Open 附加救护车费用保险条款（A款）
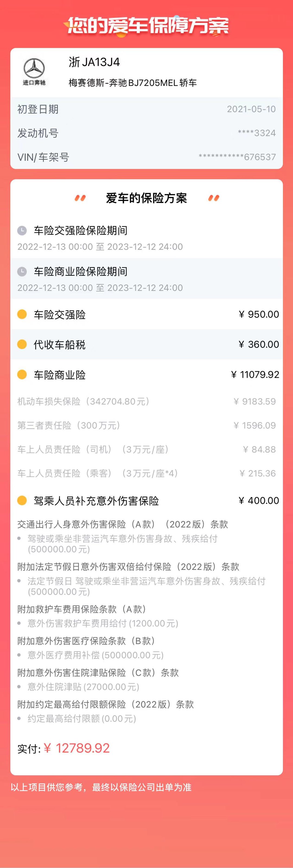The height and width of the screenshot is (868, 293). tap(82, 609)
